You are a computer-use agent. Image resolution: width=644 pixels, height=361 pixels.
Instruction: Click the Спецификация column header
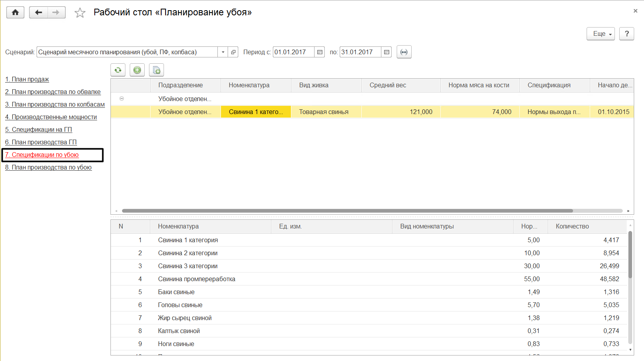555,85
